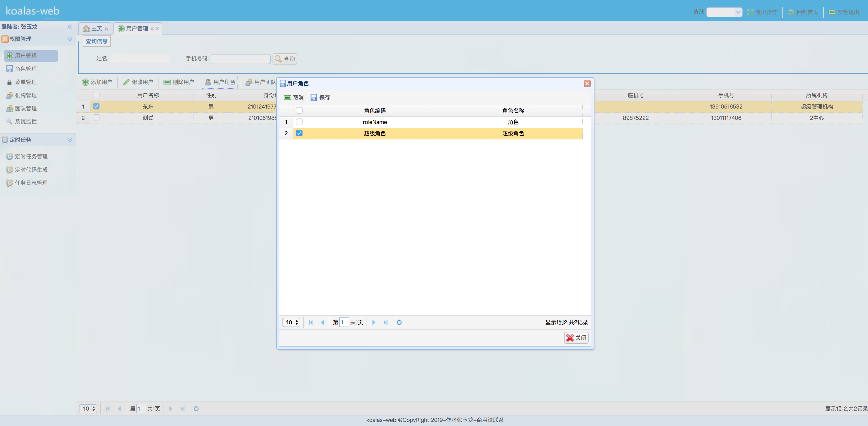
Task: Collapse the 权限管理 accordion panel
Action: [70, 40]
